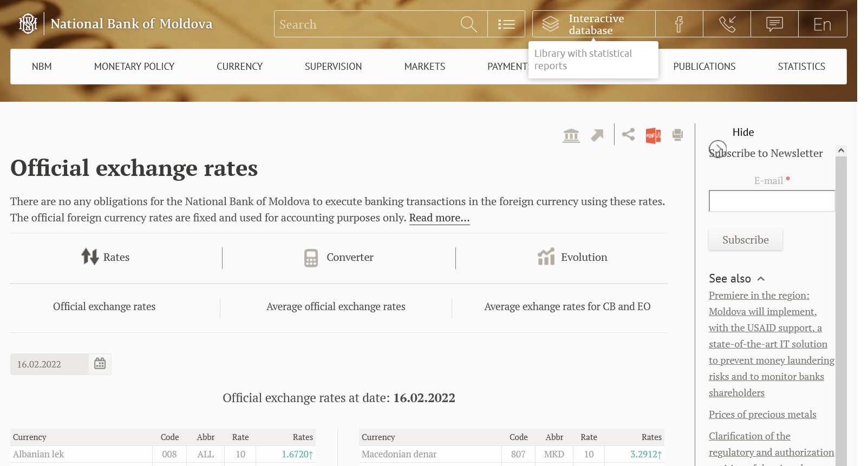Open the En language selector
868x466 pixels.
[x=822, y=24]
